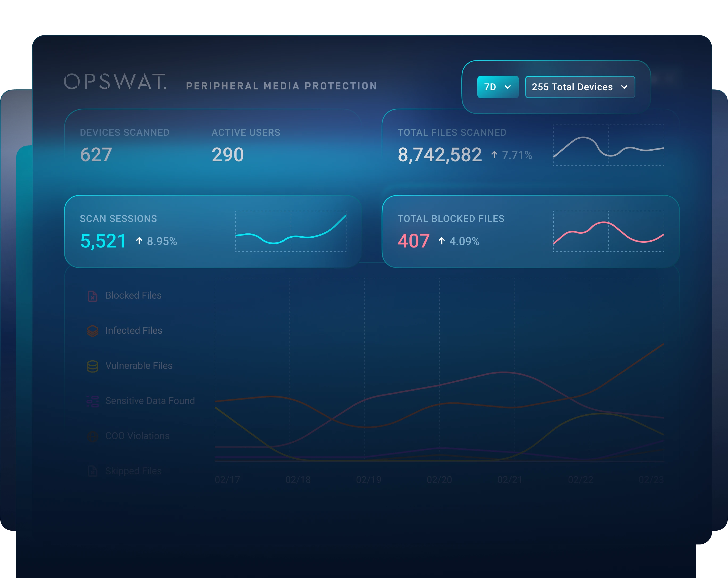Click the COO Violations globe icon
Screen dimensions: 728x578
pos(93,436)
